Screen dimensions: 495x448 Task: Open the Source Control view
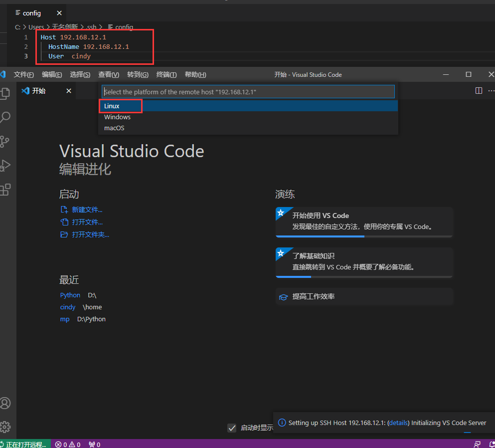click(x=4, y=142)
